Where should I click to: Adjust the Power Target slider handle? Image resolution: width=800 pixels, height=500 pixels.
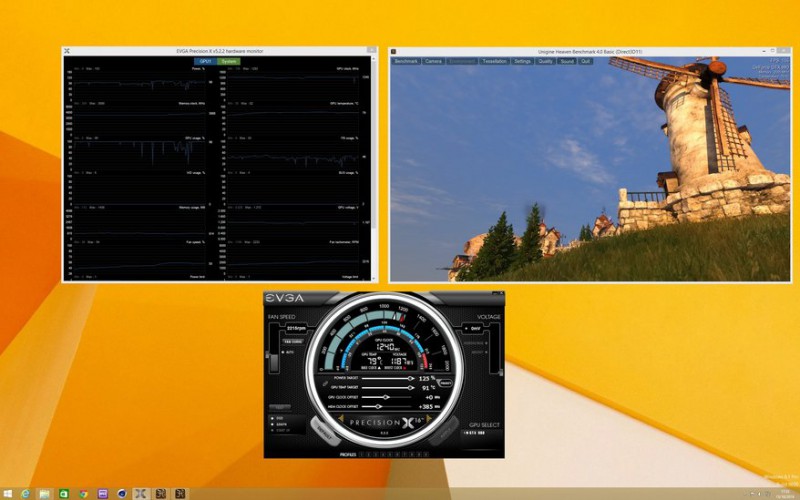(411, 379)
